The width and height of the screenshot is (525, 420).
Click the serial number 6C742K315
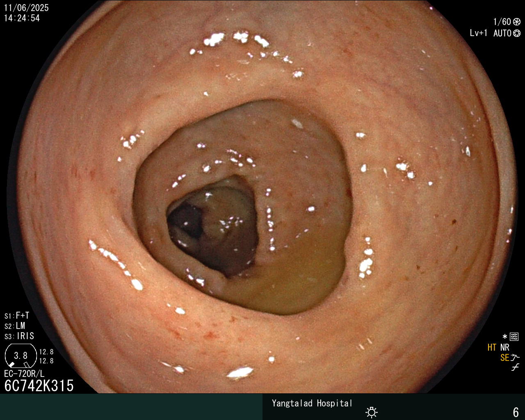click(39, 386)
